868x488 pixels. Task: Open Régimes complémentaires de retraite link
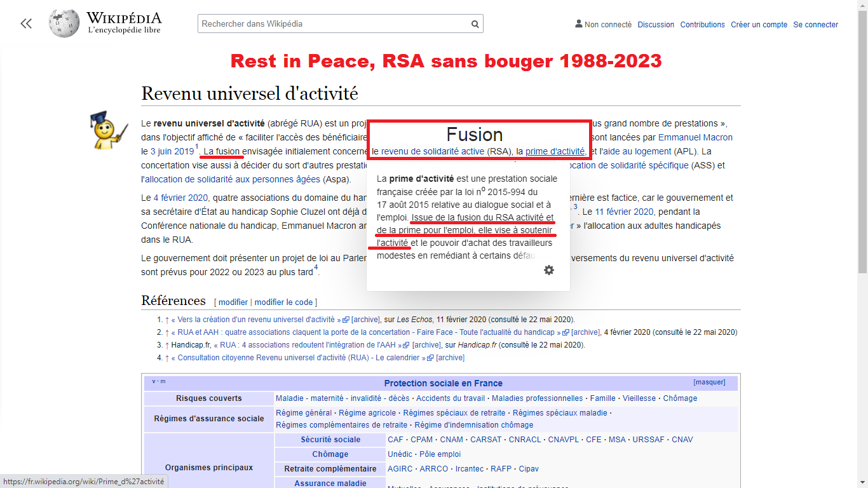342,425
